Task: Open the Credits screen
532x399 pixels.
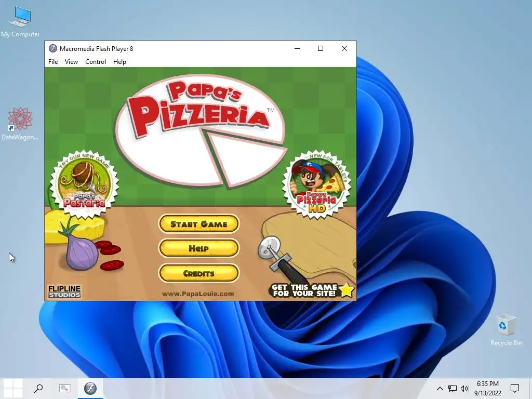Action: (x=199, y=273)
